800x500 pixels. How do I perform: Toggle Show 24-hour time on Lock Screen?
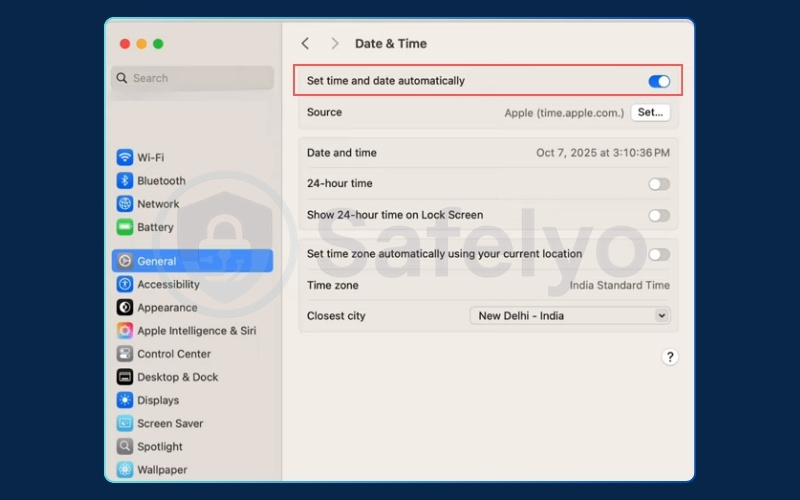click(659, 216)
